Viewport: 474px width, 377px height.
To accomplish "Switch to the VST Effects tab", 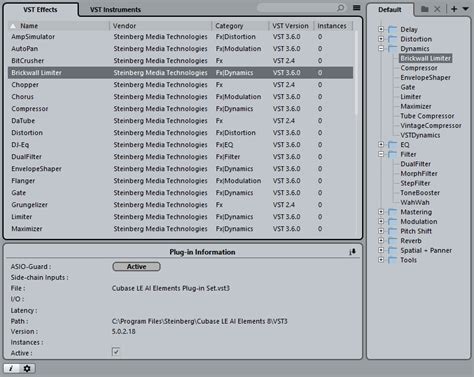I will [x=40, y=10].
